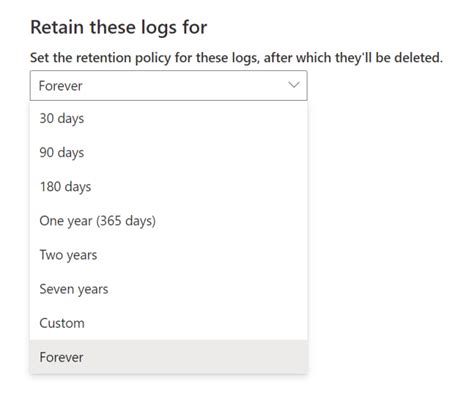Set retention to Seven years
474x409 pixels.
[x=169, y=289]
